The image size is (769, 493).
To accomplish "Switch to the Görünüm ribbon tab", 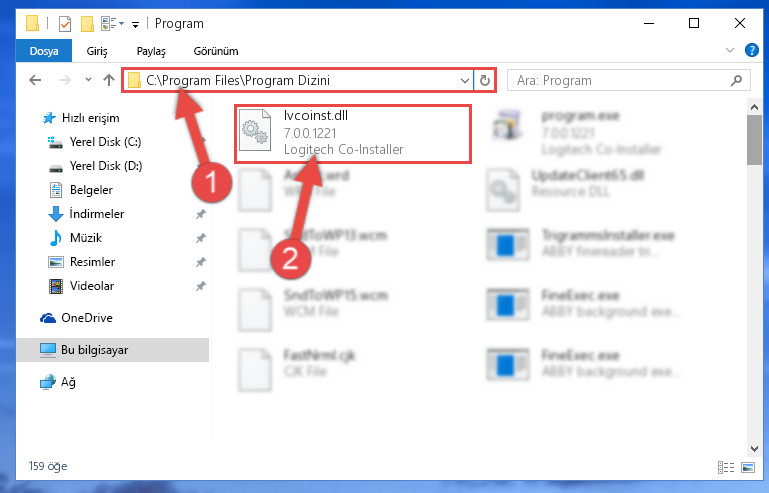I will (216, 51).
